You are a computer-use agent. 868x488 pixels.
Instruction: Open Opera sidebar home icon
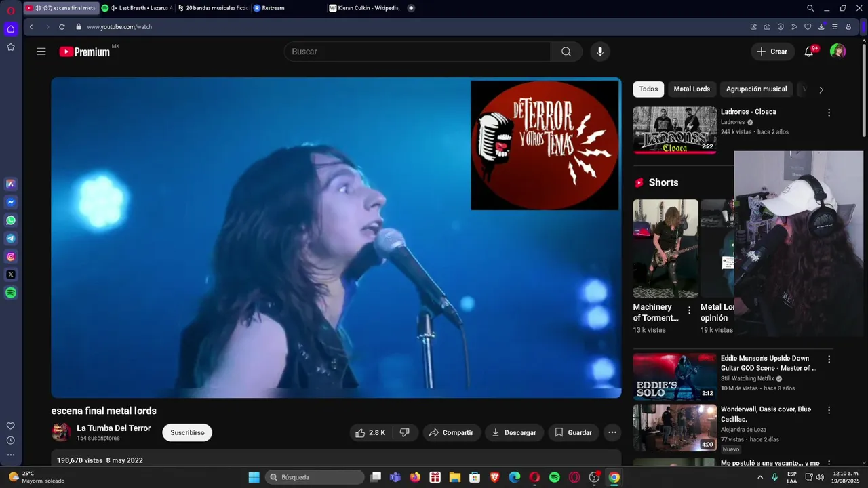[10, 28]
